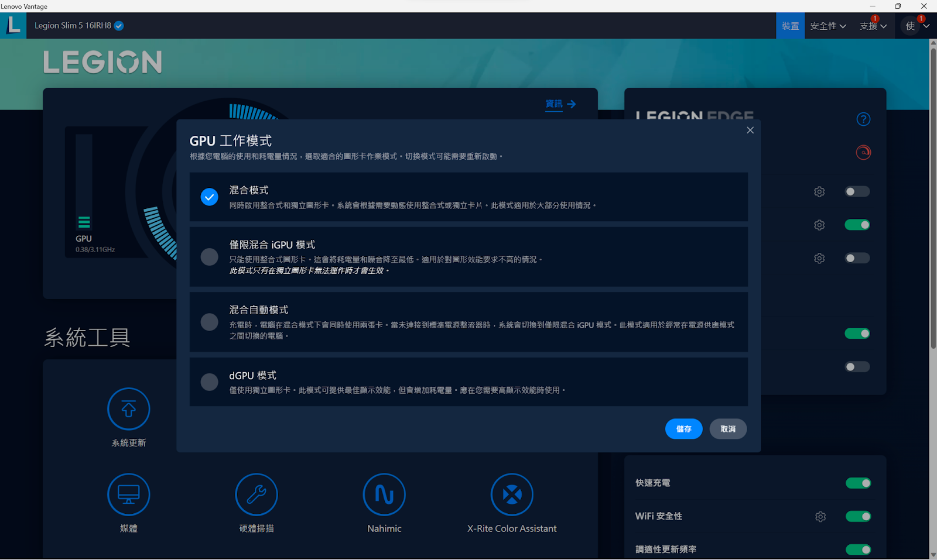The image size is (937, 560).
Task: Click the 取消 button
Action: coord(728,429)
